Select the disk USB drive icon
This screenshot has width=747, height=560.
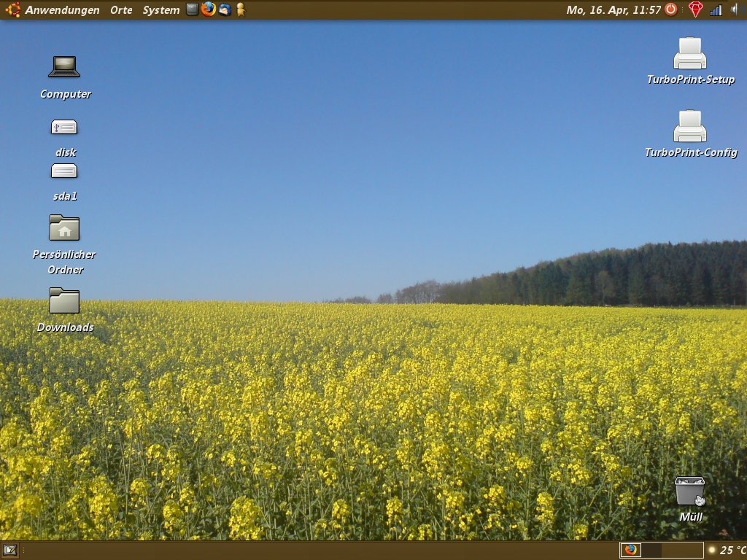point(64,127)
